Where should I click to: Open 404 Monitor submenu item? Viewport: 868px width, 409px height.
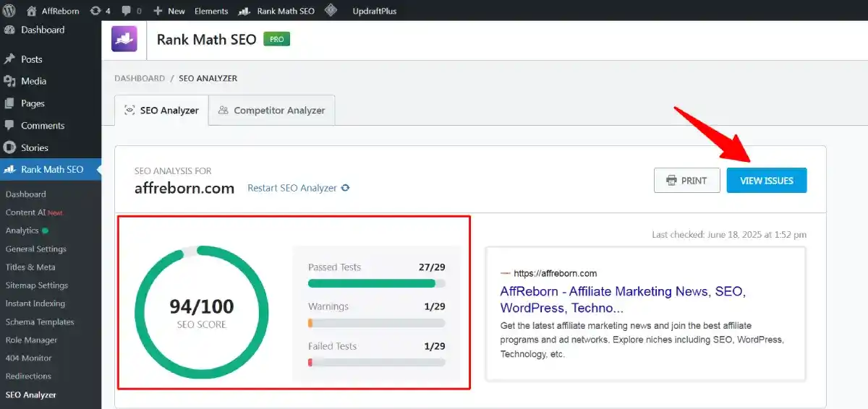(29, 358)
